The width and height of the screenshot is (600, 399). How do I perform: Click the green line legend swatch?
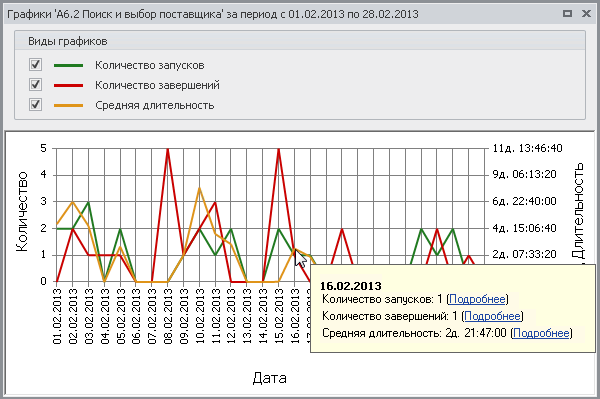point(68,65)
